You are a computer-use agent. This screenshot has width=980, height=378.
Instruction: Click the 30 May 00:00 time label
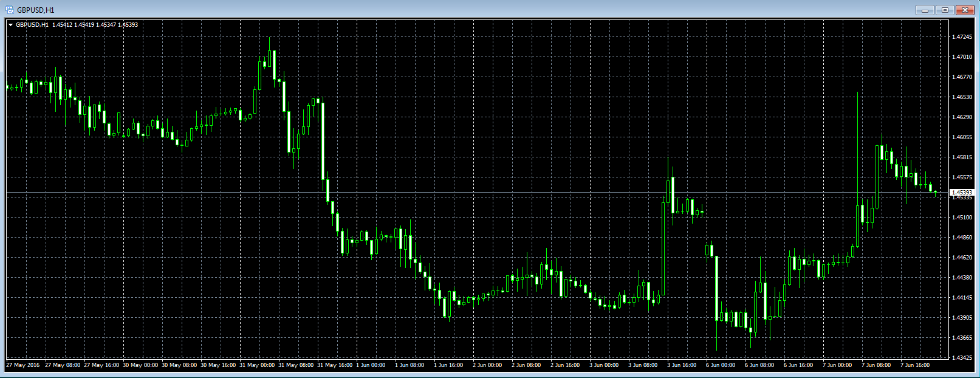pyautogui.click(x=140, y=365)
